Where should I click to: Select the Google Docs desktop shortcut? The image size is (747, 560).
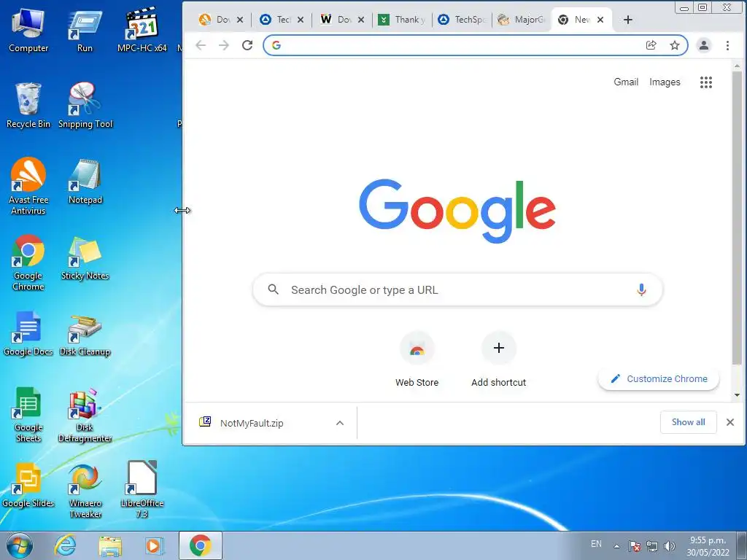pyautogui.click(x=28, y=333)
